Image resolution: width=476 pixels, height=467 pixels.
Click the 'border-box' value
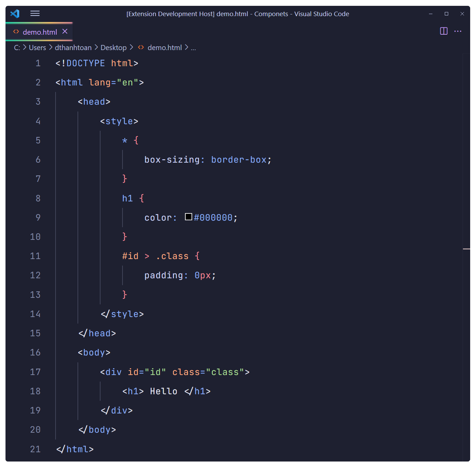pos(239,160)
